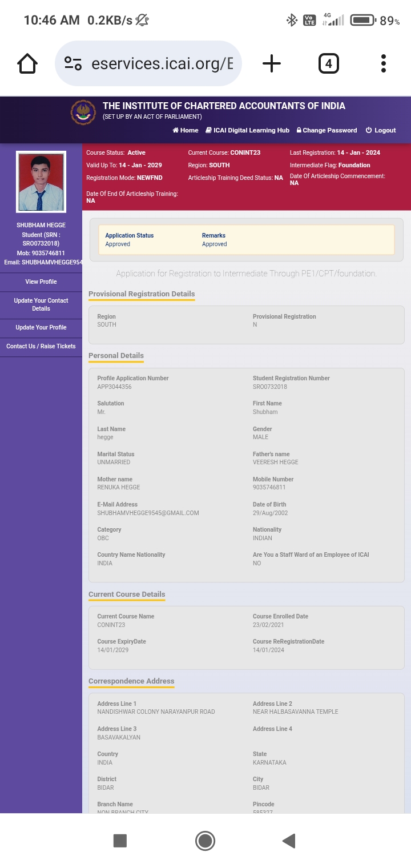411x868 pixels.
Task: Open the browser three-dot overflow menu
Action: click(383, 63)
